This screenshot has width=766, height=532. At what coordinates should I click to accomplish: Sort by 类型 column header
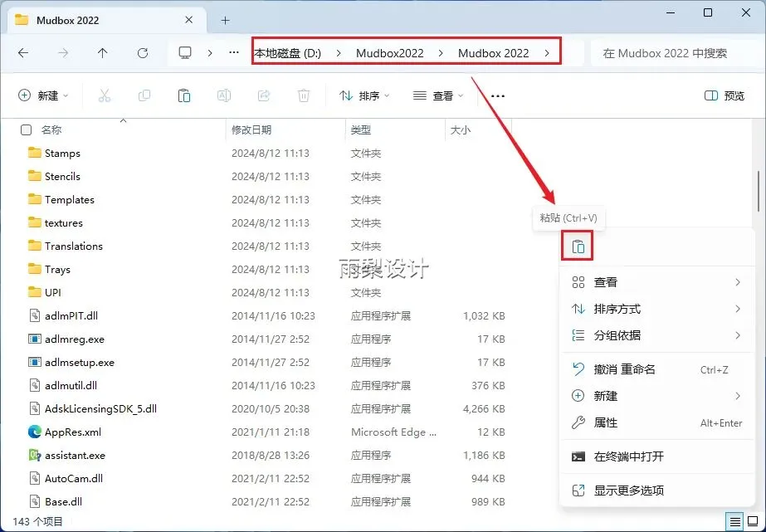[x=360, y=130]
